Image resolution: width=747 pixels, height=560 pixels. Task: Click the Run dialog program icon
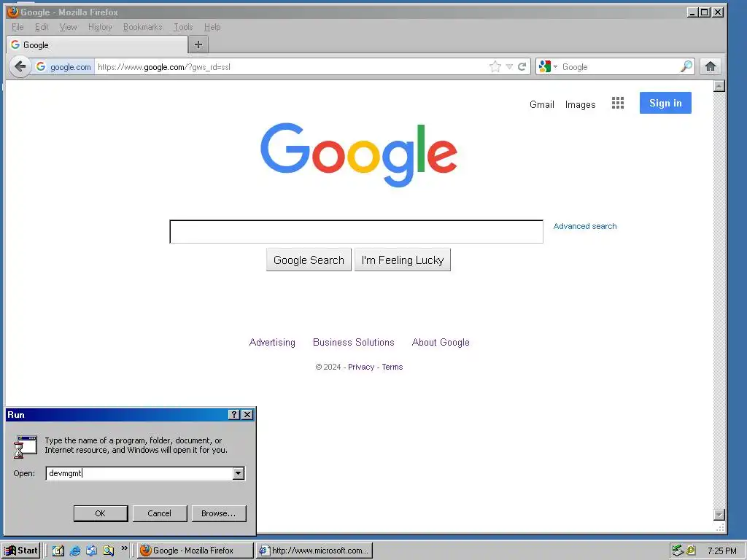tap(26, 447)
